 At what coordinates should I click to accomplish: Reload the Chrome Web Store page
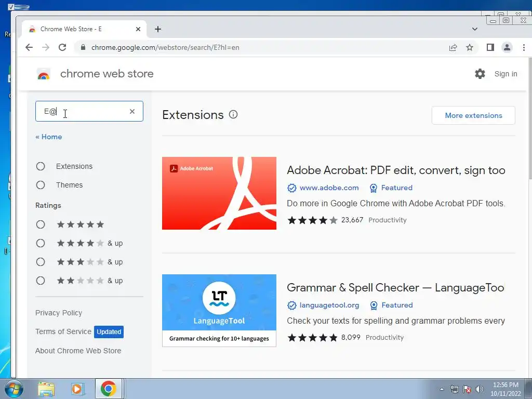[x=62, y=47]
